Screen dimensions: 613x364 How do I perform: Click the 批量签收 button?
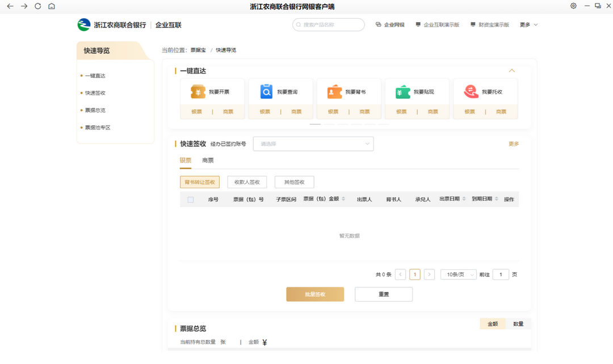coord(315,294)
